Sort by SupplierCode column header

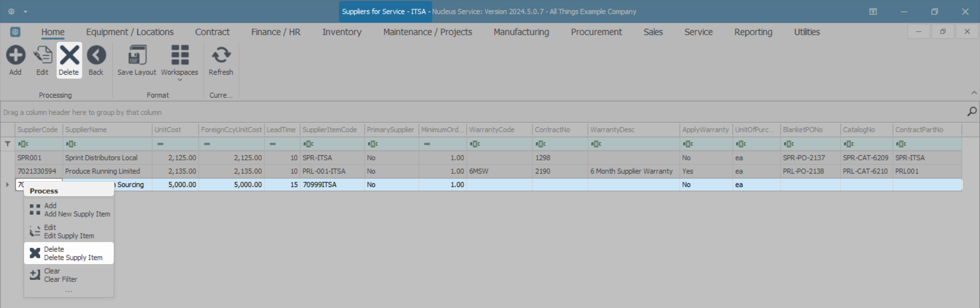39,130
